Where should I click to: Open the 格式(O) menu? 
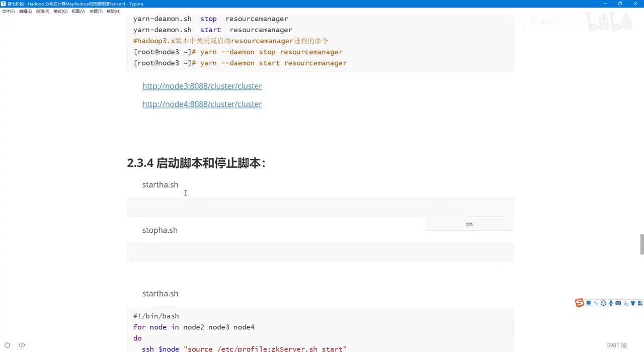(60, 11)
